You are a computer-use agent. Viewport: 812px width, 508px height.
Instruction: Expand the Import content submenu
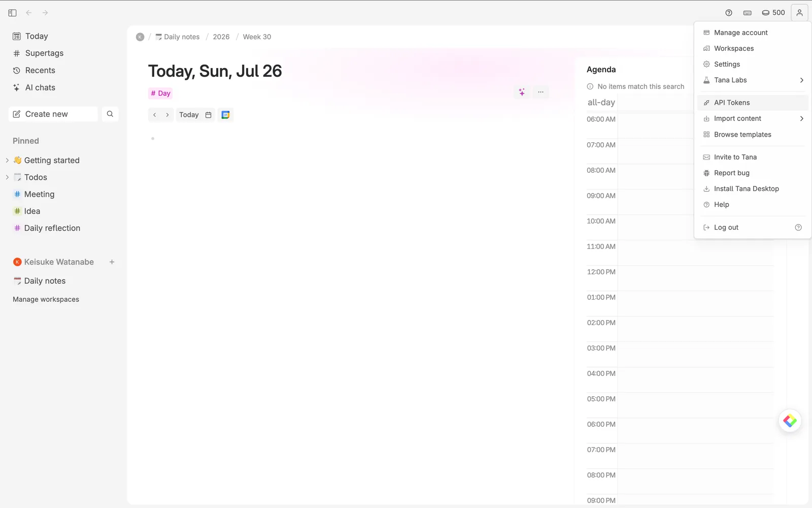tap(753, 118)
